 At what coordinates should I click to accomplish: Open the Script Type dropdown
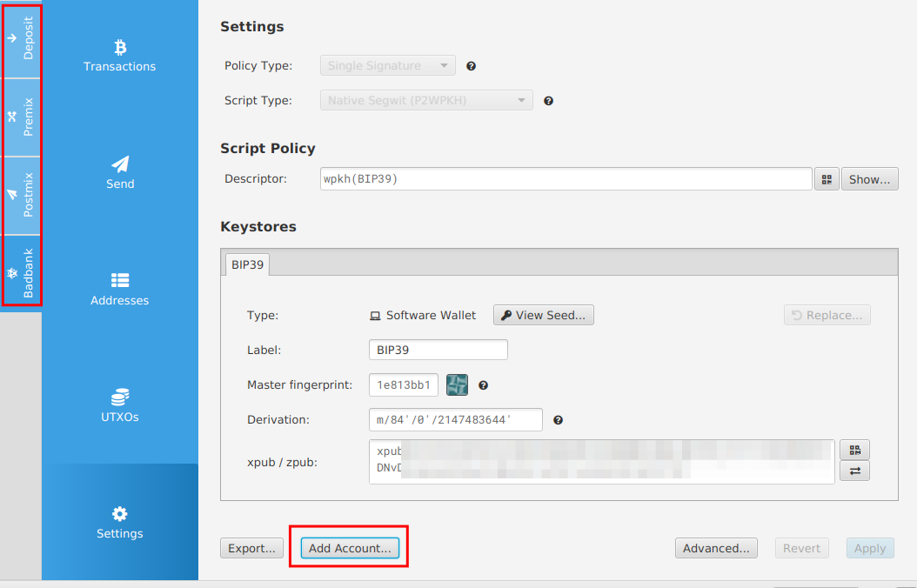(426, 100)
